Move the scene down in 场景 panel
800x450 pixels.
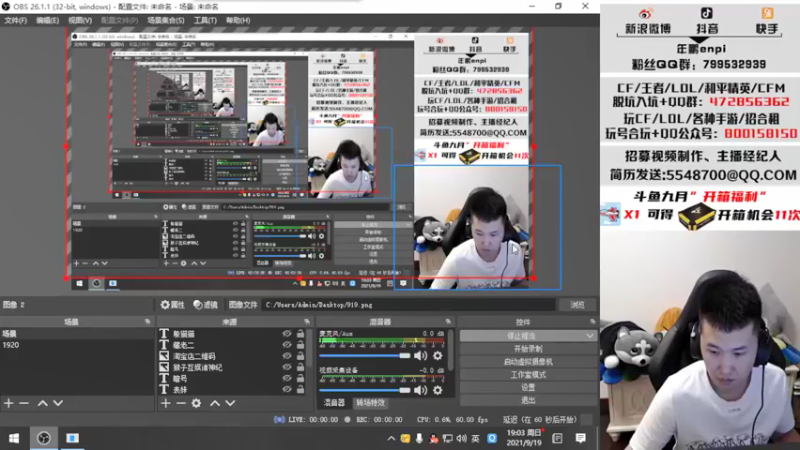(x=58, y=403)
